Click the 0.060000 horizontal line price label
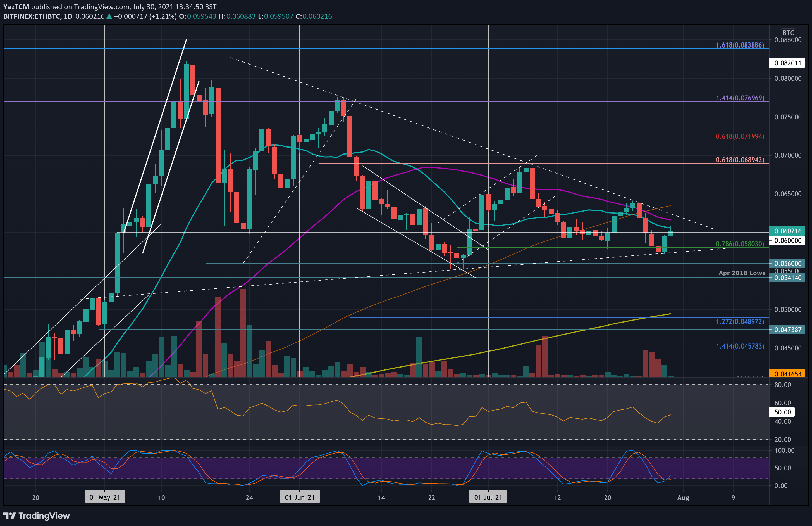 [787, 240]
